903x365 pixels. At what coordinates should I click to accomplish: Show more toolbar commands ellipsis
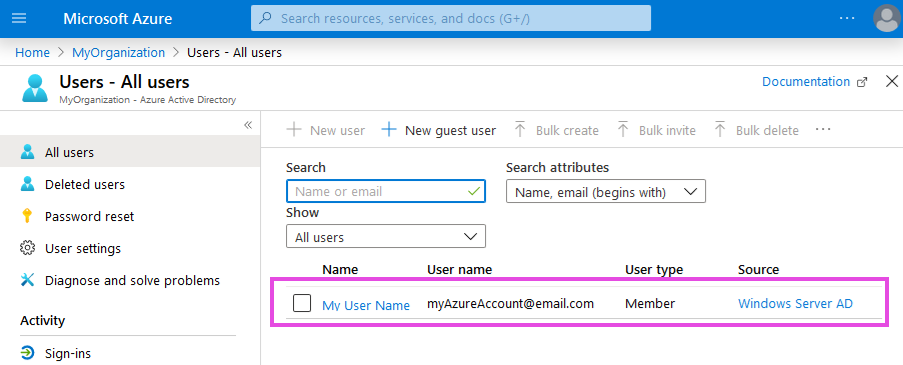(823, 130)
